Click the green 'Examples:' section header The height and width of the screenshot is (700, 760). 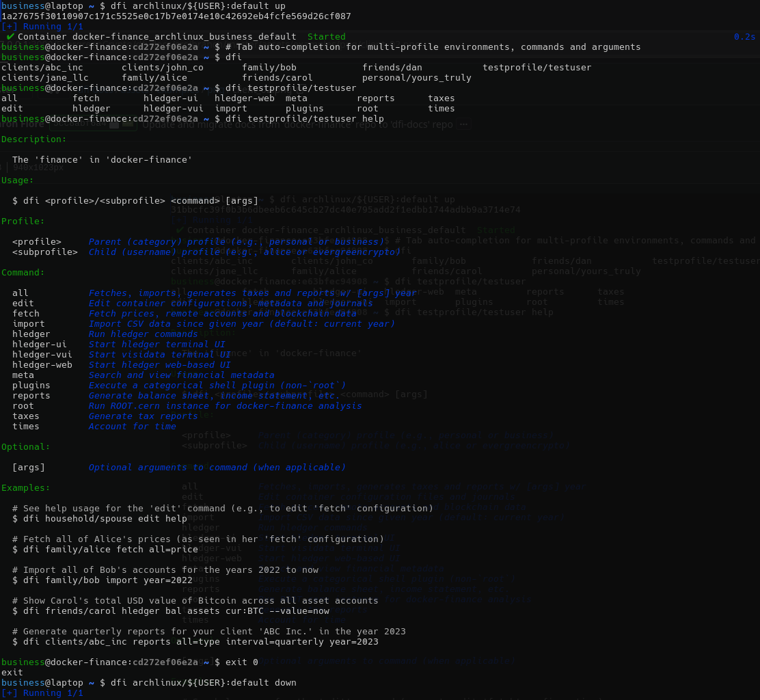tap(26, 488)
